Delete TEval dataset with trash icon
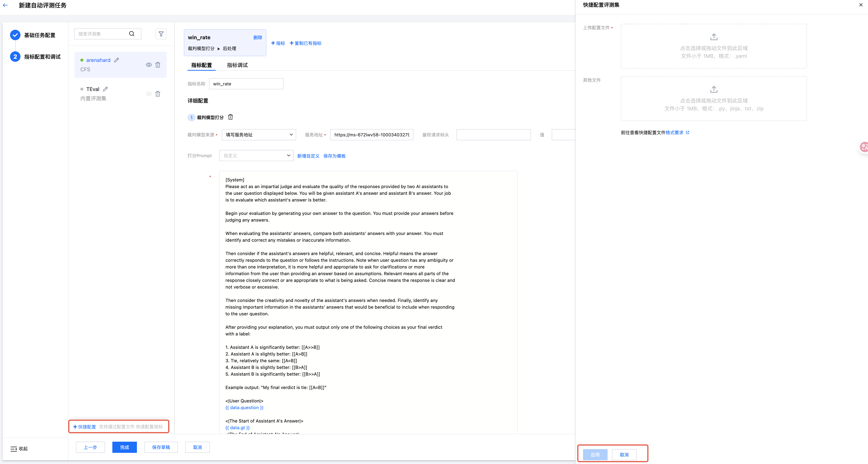The height and width of the screenshot is (464, 868). click(x=158, y=94)
